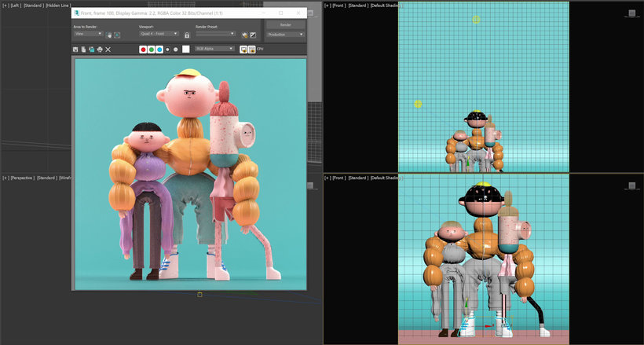Open Default Shading menu in bottom Front viewport

[x=386, y=178]
